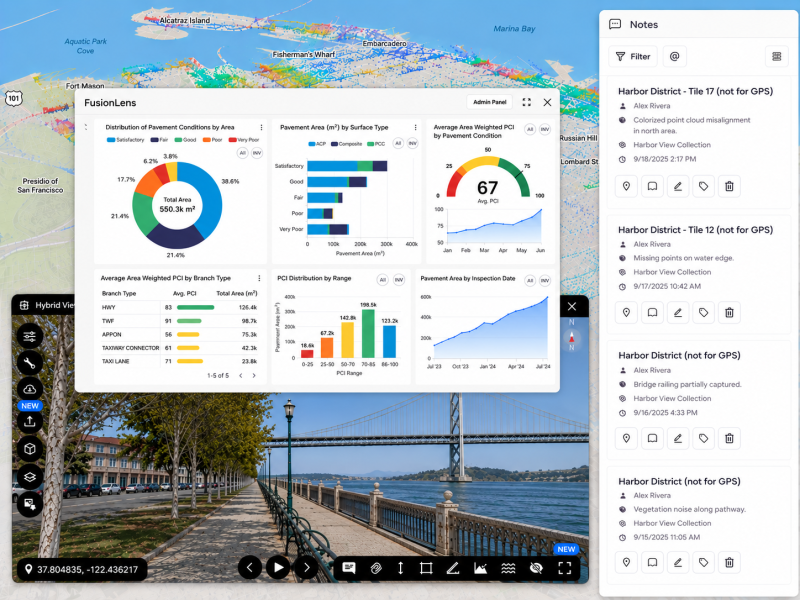The height and width of the screenshot is (600, 800).
Task: Toggle All on PCI Distribution by Range chart
Action: point(382,279)
